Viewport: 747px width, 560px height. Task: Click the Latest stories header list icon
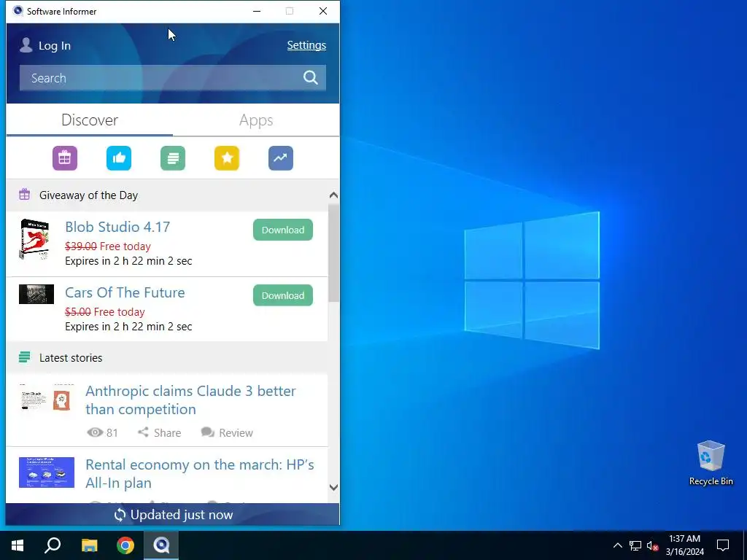[24, 357]
